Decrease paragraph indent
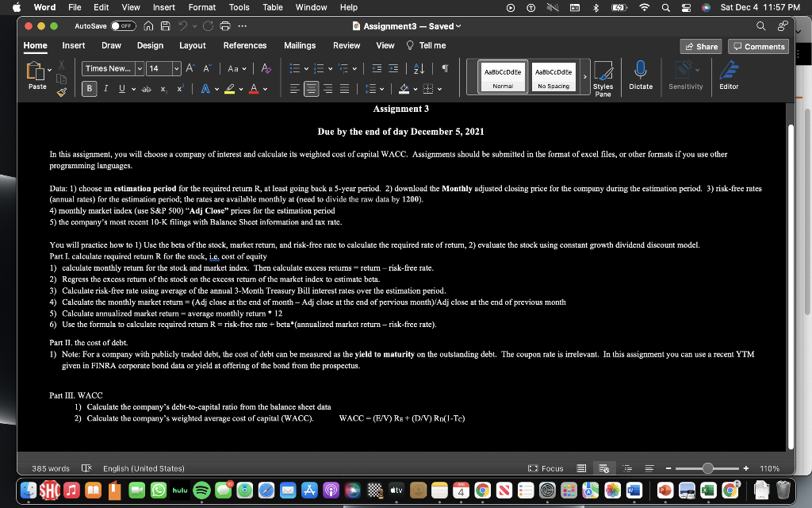Viewport: 812px width, 508px height. tap(377, 68)
